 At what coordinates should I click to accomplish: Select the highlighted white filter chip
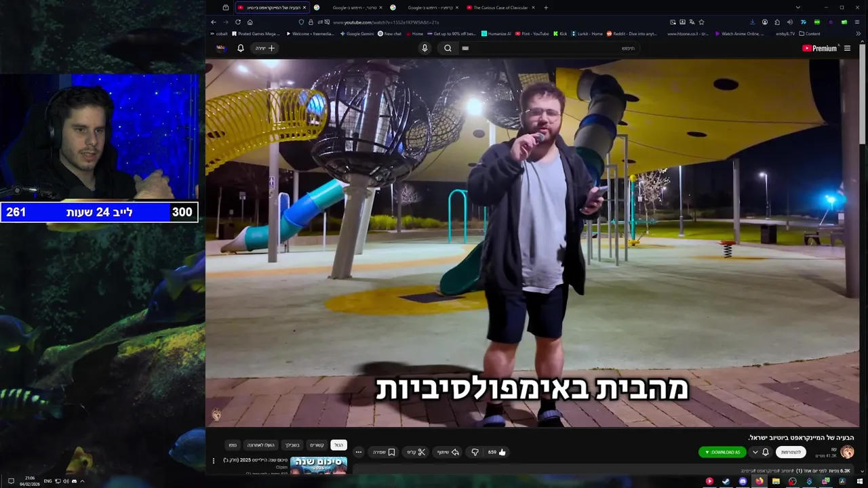pos(338,445)
